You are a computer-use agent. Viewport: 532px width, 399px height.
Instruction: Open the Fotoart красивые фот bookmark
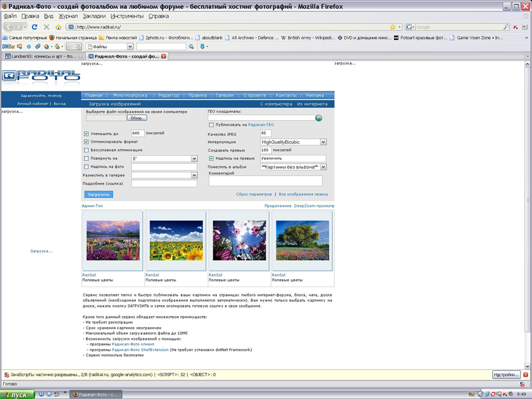tap(421, 38)
